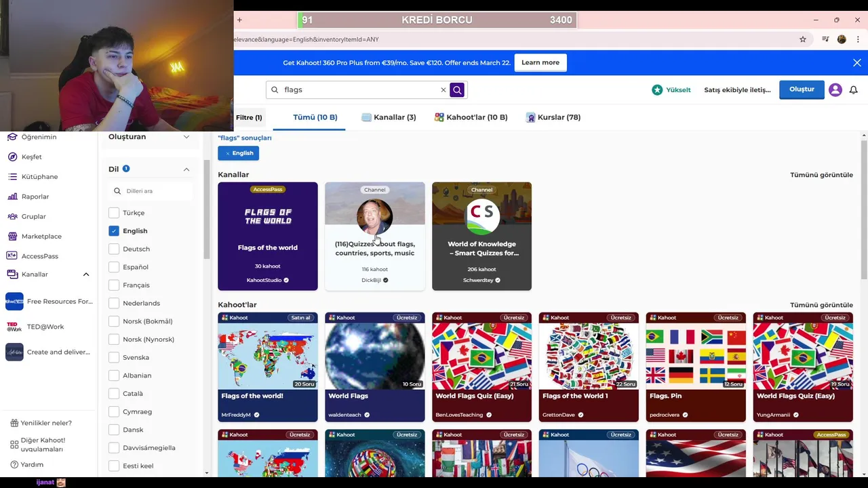This screenshot has height=488, width=868.
Task: Bookmark this page with star icon
Action: tap(803, 39)
